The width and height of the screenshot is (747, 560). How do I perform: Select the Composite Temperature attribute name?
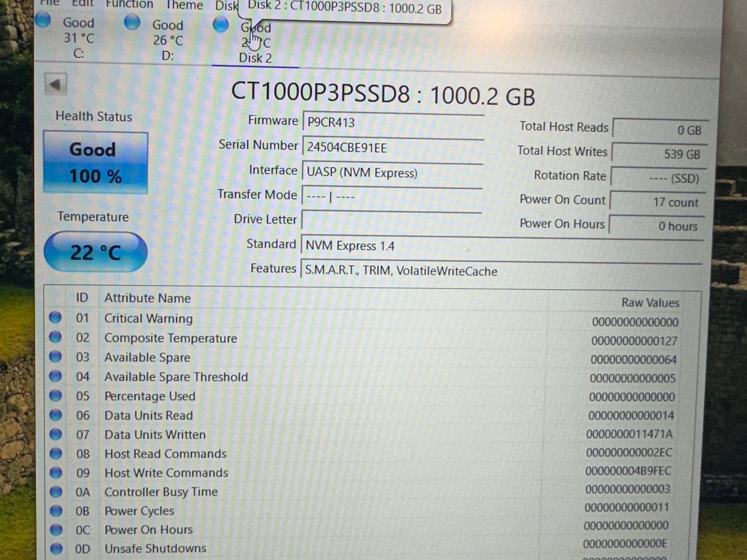tap(171, 338)
